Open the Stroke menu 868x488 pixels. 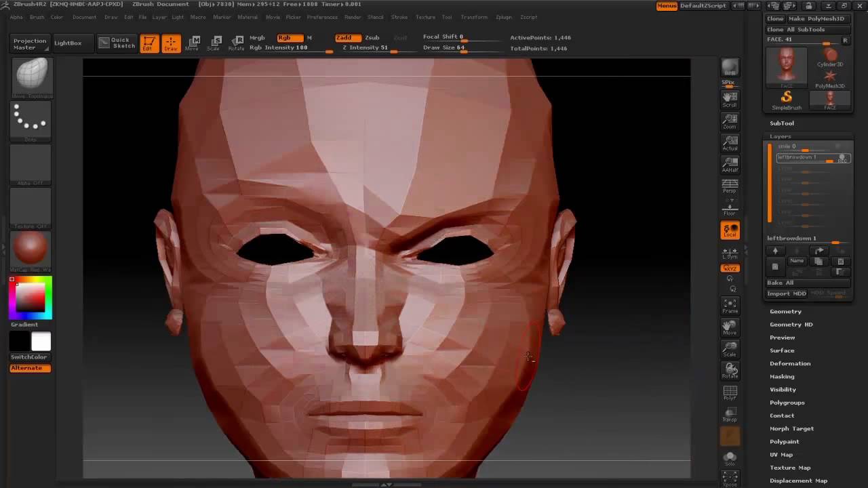[x=399, y=17]
